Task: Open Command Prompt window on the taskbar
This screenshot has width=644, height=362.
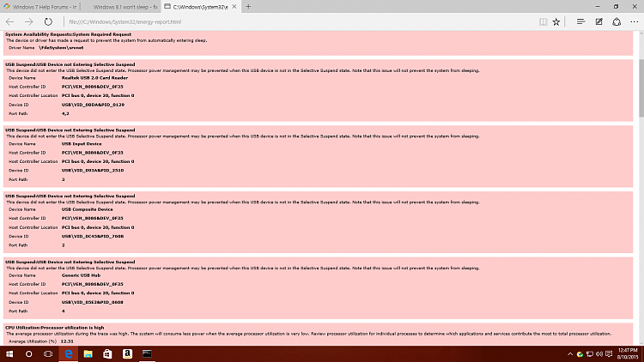Action: coord(147,353)
